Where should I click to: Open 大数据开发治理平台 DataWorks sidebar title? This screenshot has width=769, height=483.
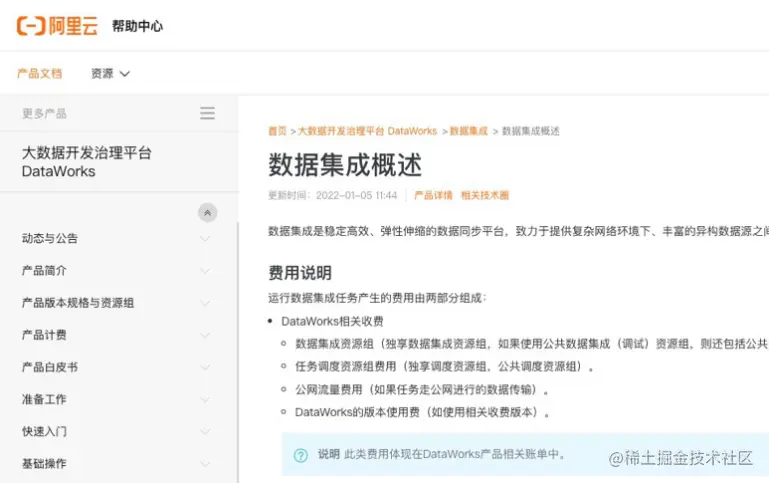[86, 162]
